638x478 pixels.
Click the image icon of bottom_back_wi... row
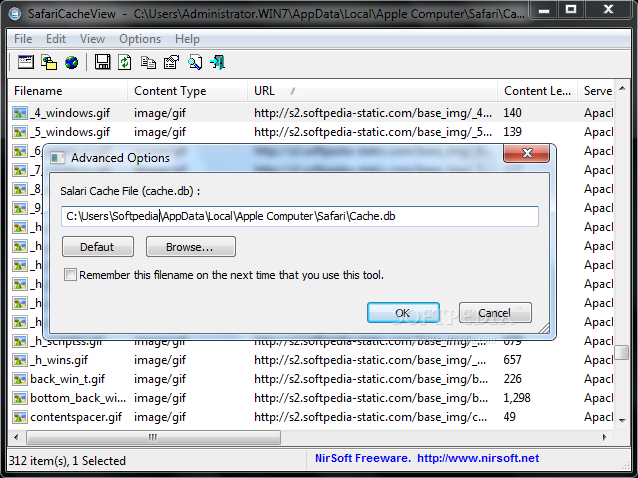coord(20,398)
